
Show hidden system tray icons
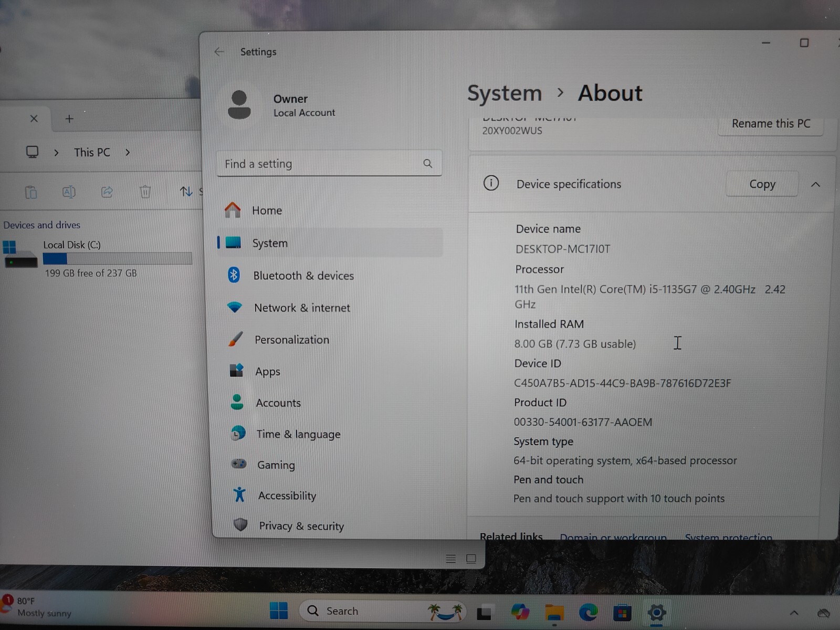[x=794, y=613]
